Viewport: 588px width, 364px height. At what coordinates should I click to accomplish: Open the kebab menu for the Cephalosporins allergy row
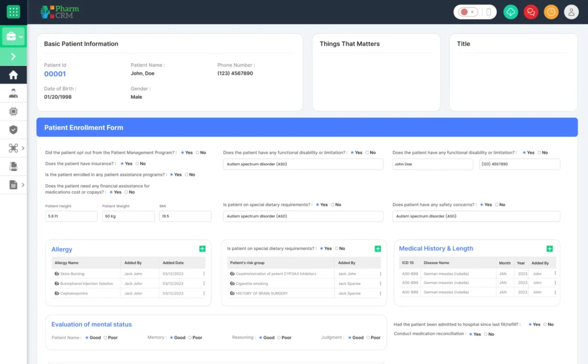pyautogui.click(x=202, y=293)
